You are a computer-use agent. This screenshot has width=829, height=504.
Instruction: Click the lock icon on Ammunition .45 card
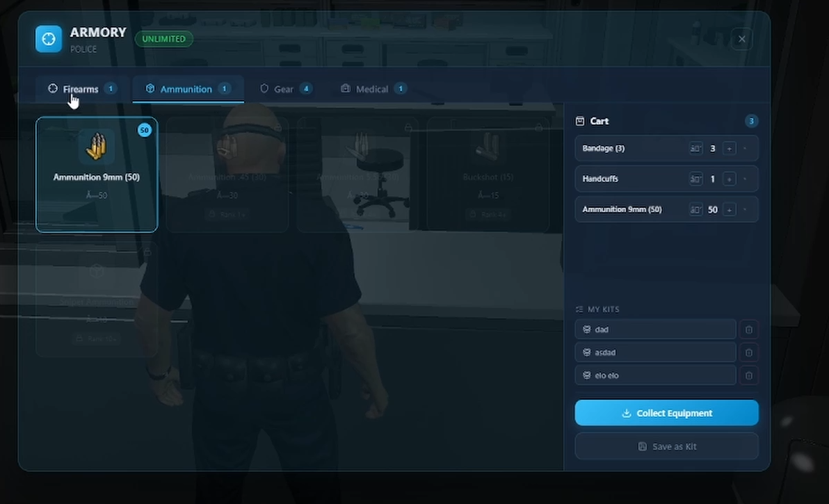(x=277, y=128)
